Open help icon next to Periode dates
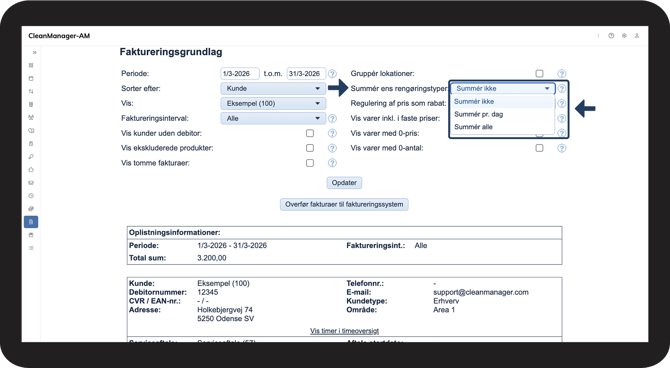Viewport: 670px width, 368px height. pyautogui.click(x=332, y=74)
